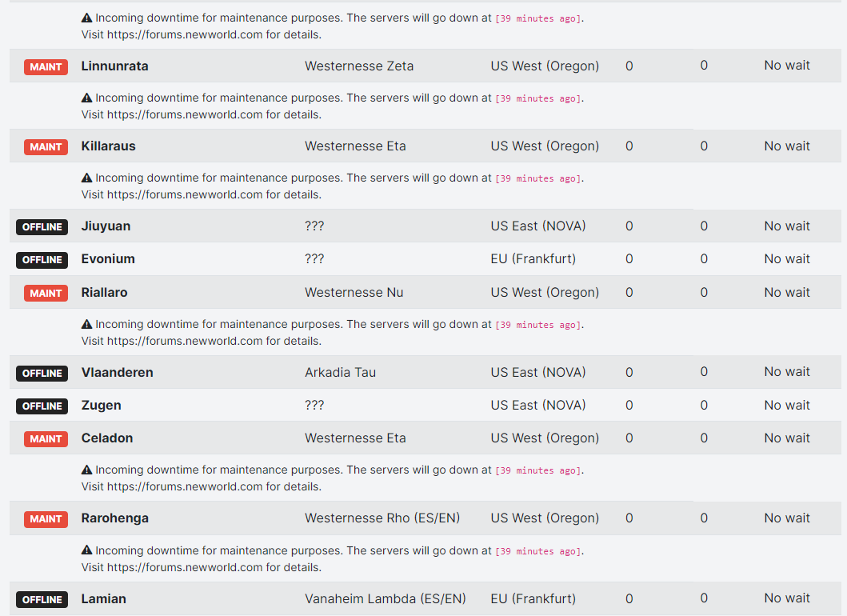Click forums.newworld.com link under Killaraus
This screenshot has height=616, width=847.
pyautogui.click(x=185, y=194)
